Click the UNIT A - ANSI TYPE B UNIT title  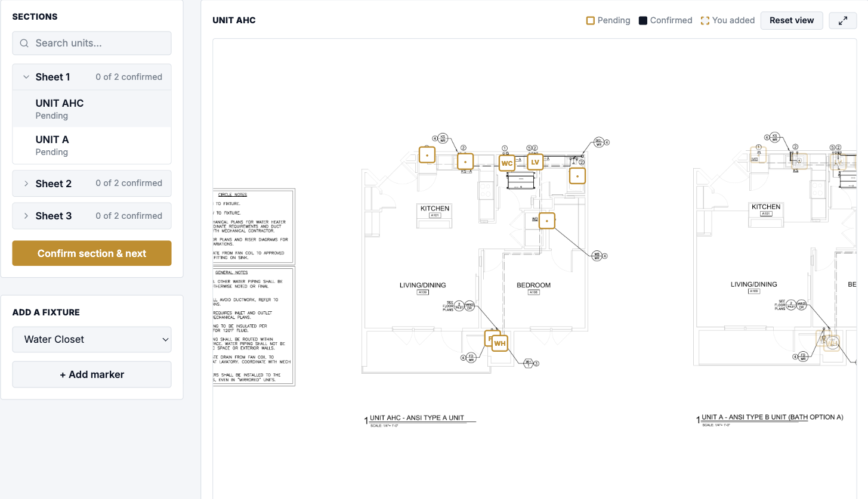click(773, 417)
